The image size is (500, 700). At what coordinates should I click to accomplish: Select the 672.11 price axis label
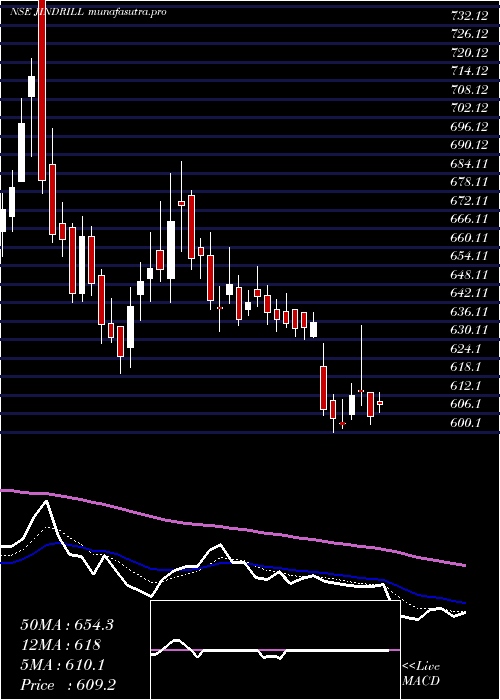pos(469,201)
